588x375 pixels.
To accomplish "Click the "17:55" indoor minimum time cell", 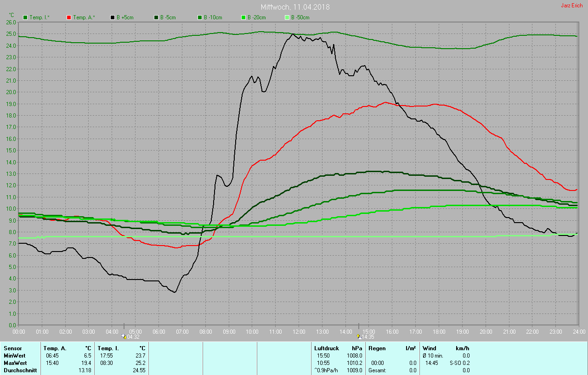I will 106,356.
